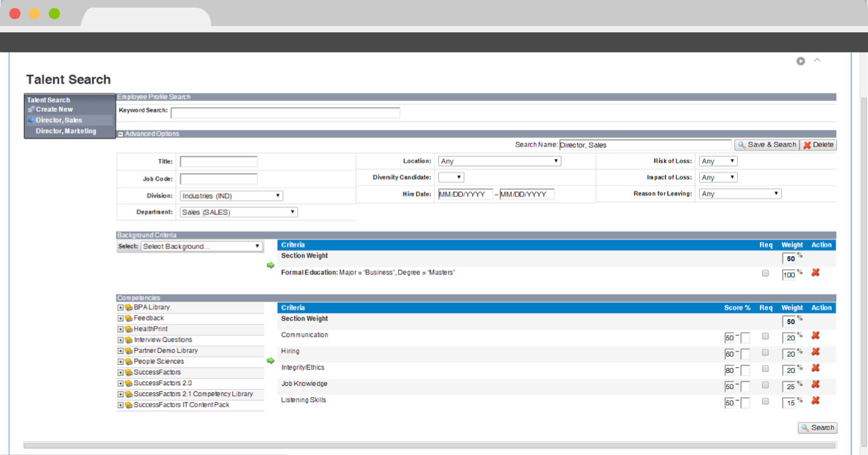Click the Background Criteria Section Weight field
The height and width of the screenshot is (455, 868).
point(789,259)
